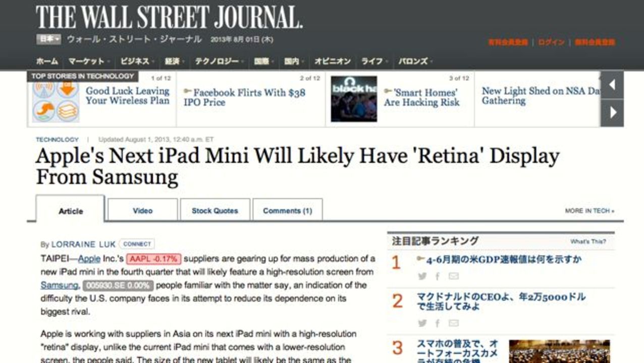Click The Wall Street Journal logo
Viewport: 644px width, 363px height.
pos(169,17)
